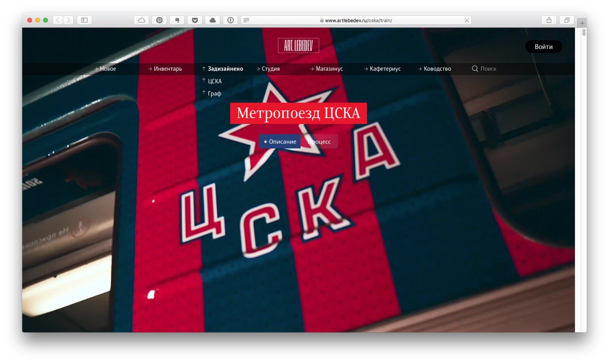
Task: Click the Метропоезд ЦСКА title
Action: pyautogui.click(x=298, y=114)
